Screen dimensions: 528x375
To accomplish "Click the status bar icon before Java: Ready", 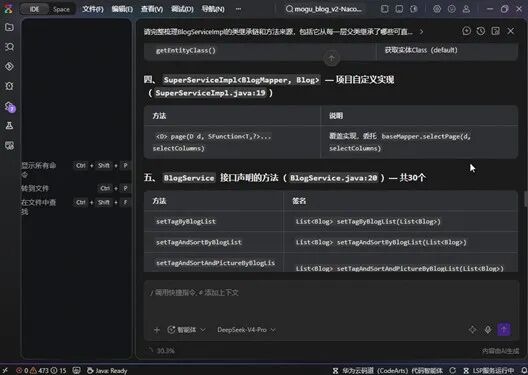I will [x=76, y=370].
